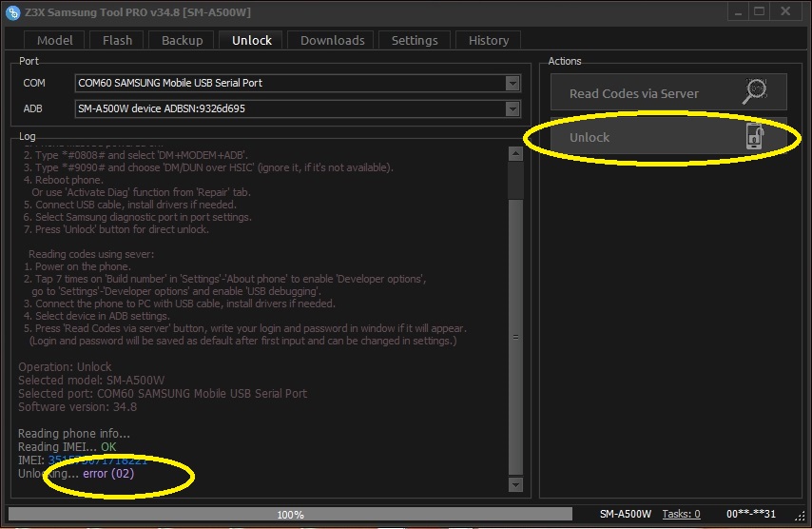Open the Model tab
This screenshot has height=529, width=812.
click(x=54, y=40)
